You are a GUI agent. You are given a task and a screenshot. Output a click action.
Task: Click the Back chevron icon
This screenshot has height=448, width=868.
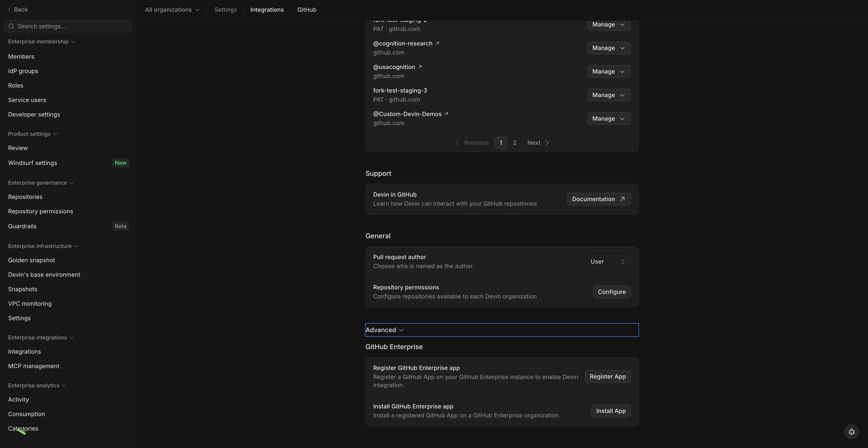tap(9, 10)
